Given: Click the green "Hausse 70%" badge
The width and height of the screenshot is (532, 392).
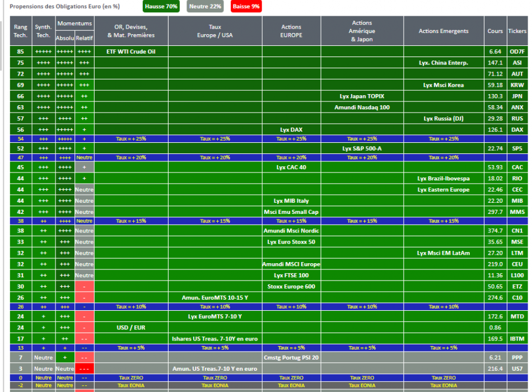Looking at the screenshot, I should pos(161,7).
